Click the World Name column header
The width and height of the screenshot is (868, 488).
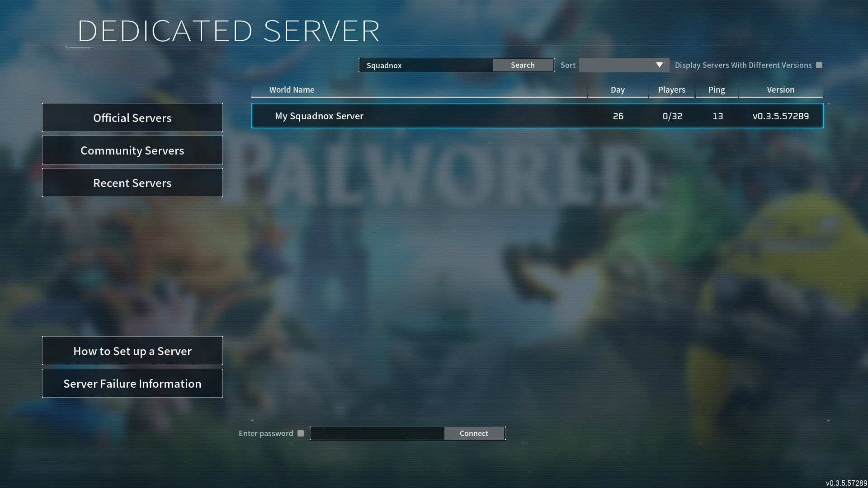point(292,89)
